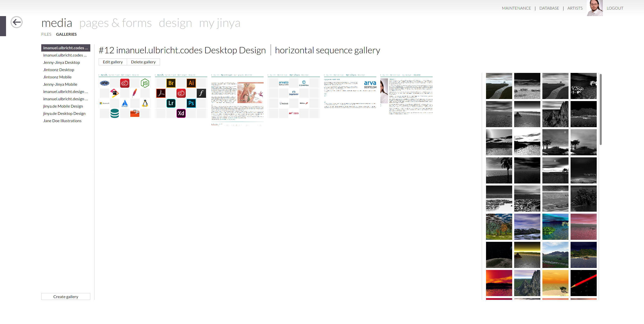
Task: Open the pages & forms section
Action: 115,23
